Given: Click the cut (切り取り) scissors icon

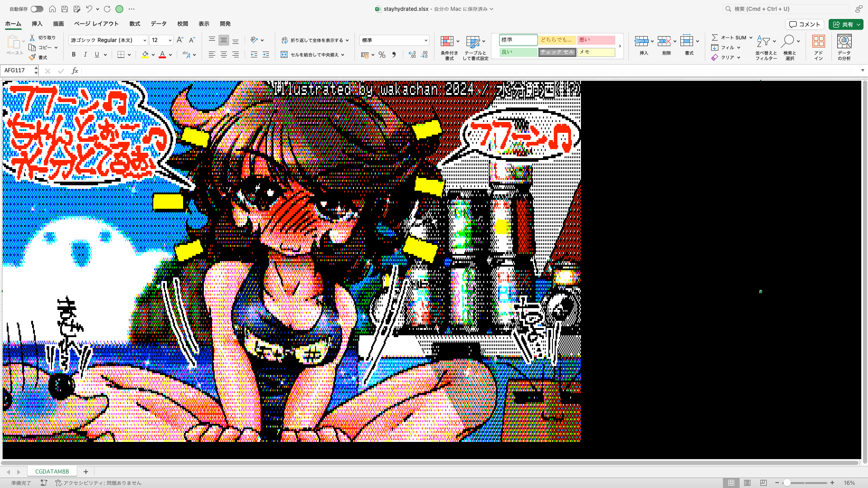Looking at the screenshot, I should tap(33, 38).
